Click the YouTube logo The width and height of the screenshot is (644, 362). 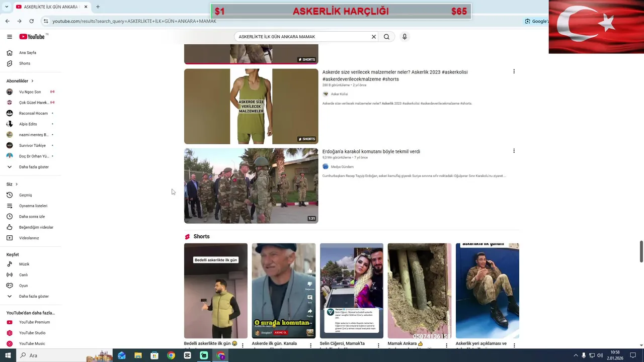pos(32,37)
